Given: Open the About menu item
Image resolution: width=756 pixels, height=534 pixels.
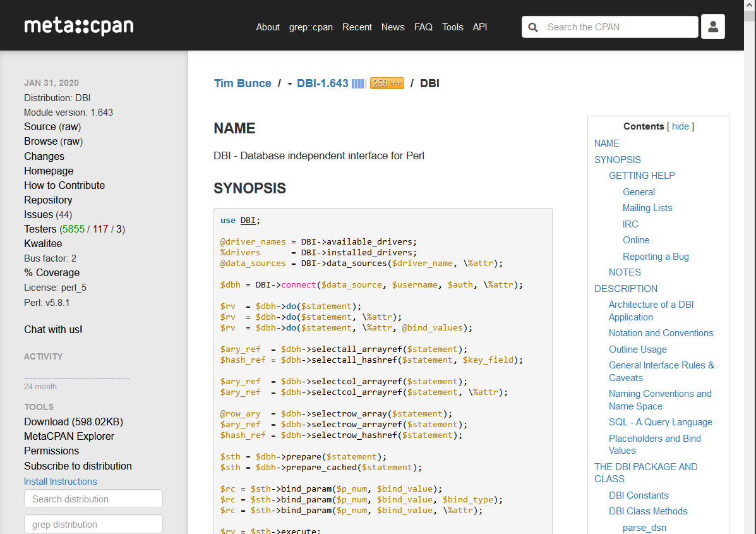Looking at the screenshot, I should 268,27.
